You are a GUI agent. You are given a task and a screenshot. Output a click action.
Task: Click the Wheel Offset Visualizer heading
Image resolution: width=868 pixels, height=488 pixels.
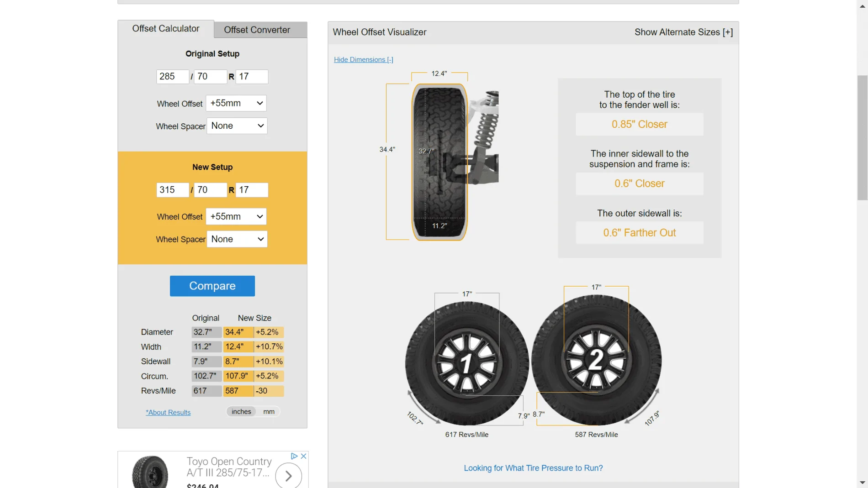(x=379, y=32)
